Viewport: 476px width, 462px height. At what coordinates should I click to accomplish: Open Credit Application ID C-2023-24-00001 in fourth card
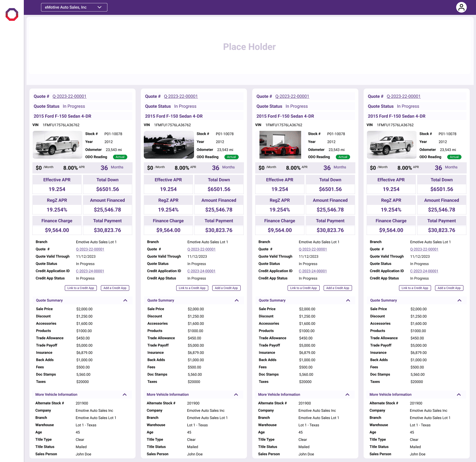[x=424, y=271]
